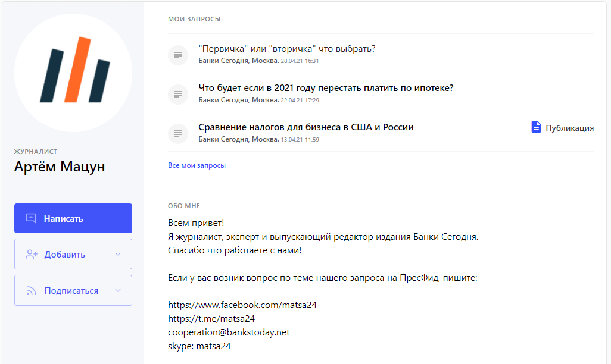Screen dimensions: 611x364
Task: Click the document icon beside "Первичка" request
Action: (177, 55)
